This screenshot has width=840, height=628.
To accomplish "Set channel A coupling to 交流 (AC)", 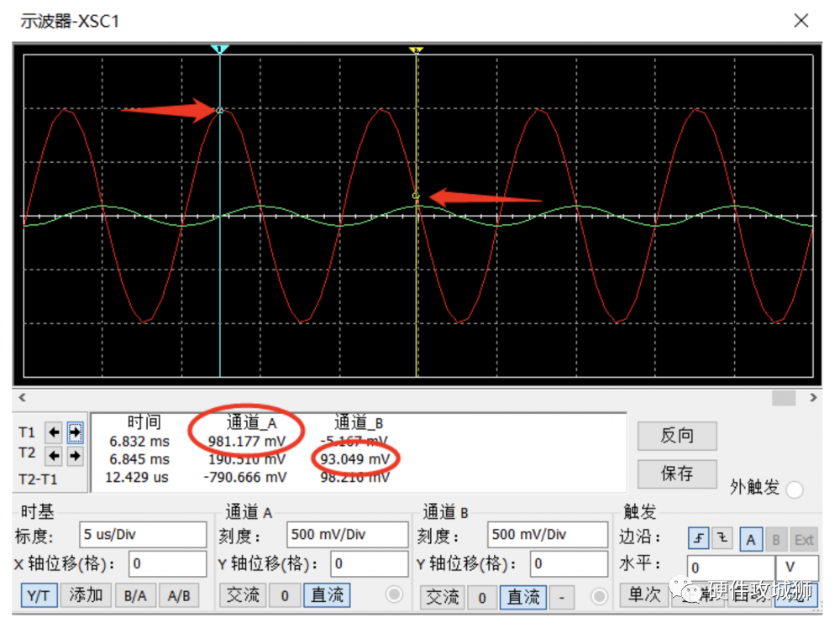I will tap(243, 595).
